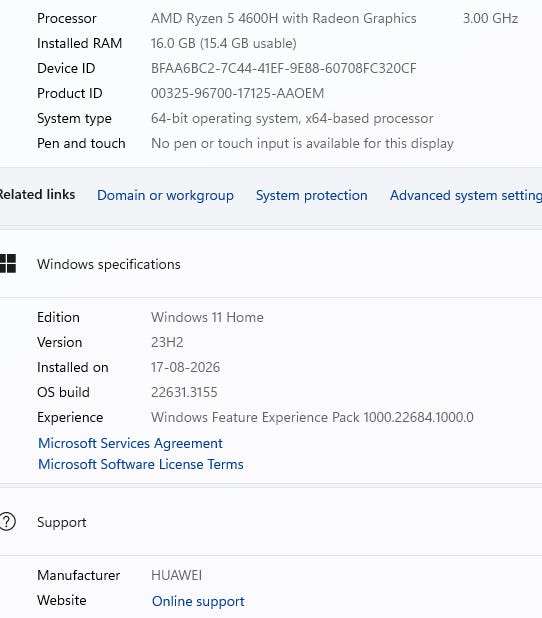542x618 pixels.
Task: Open System protection link
Action: click(x=311, y=195)
